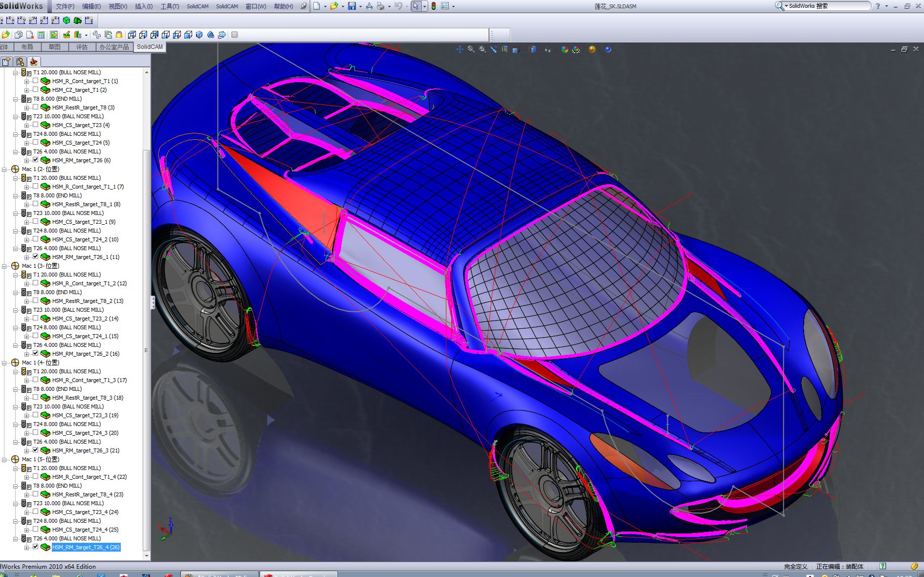Click the yellow padlock icon in SolidCAM toolbar

pos(119,35)
